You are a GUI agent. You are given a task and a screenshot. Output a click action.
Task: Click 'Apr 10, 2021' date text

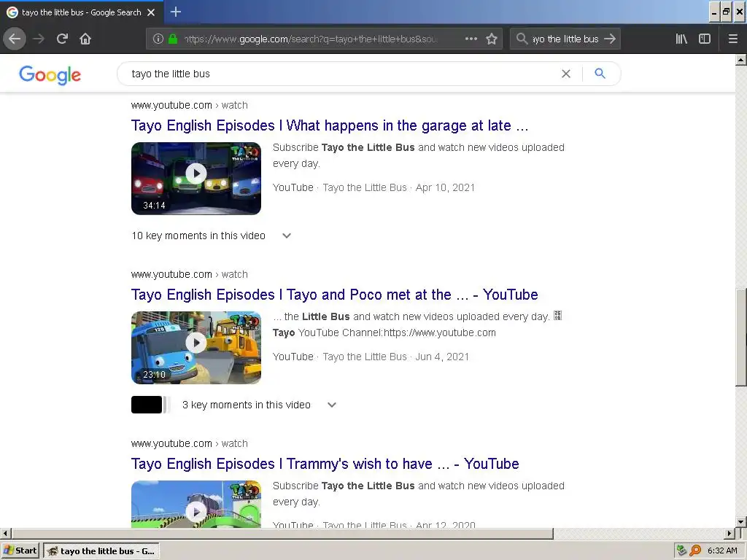445,187
